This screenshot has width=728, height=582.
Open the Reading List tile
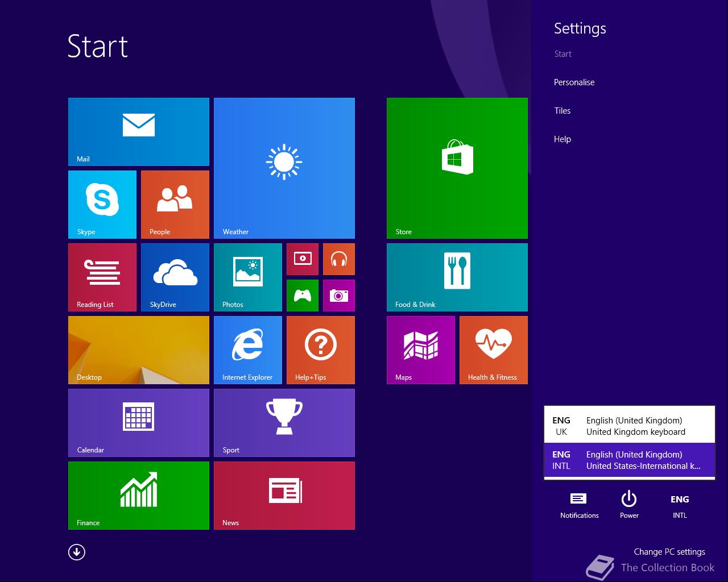(x=102, y=277)
